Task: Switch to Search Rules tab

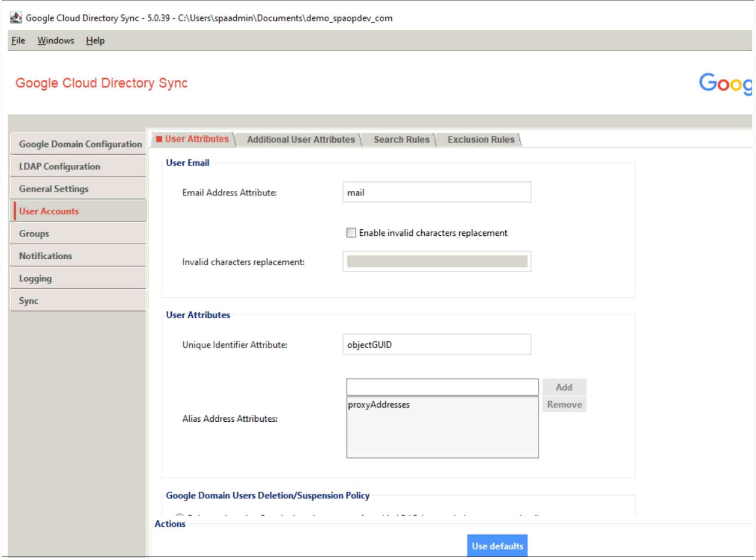Action: tap(401, 140)
